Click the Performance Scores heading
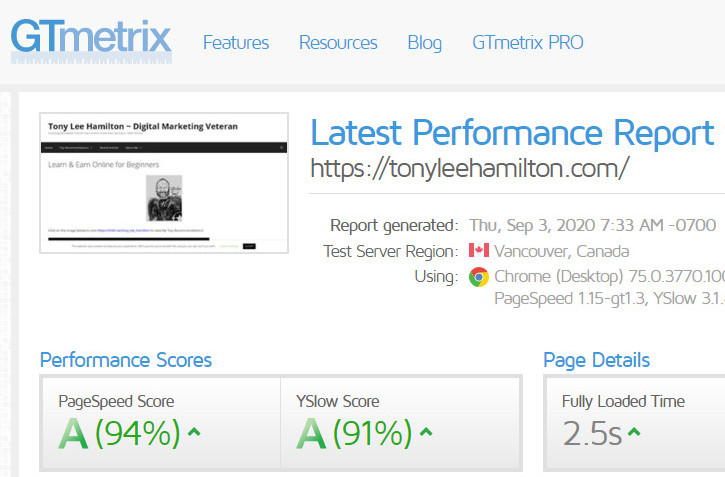725x477 pixels. pos(126,360)
